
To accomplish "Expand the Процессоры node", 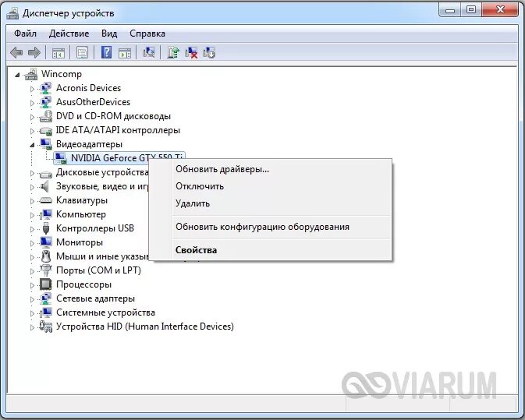I will click(x=32, y=285).
